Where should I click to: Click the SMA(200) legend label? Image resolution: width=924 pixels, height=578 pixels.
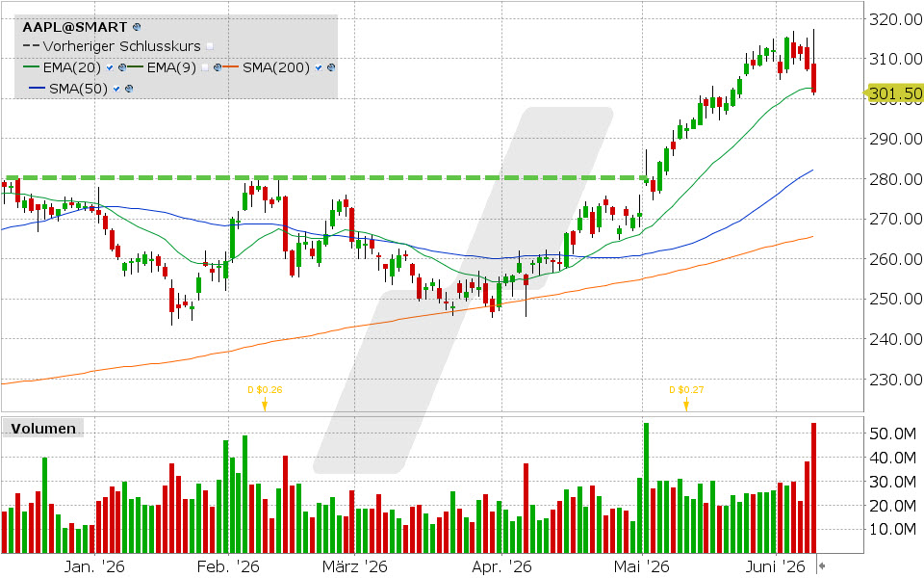pyautogui.click(x=276, y=67)
